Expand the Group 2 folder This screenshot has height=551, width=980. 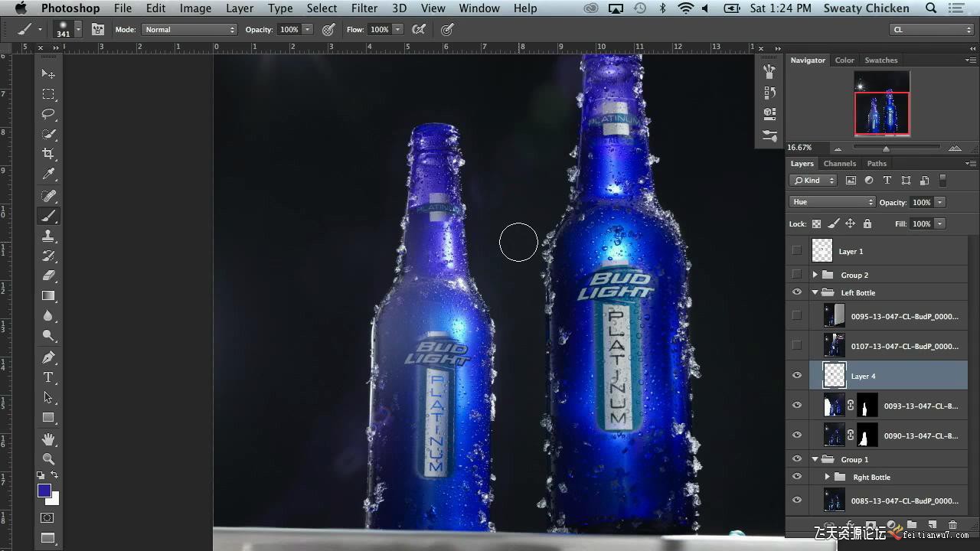(x=815, y=275)
